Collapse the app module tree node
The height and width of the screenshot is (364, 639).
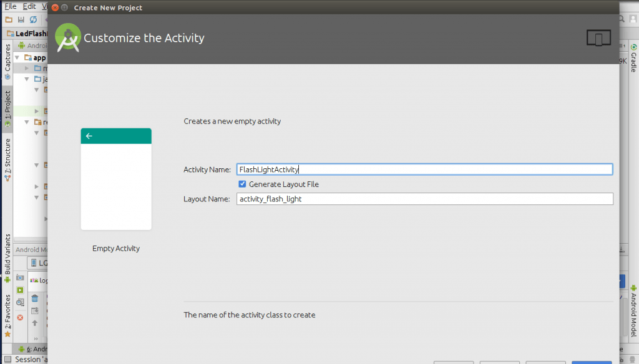(x=17, y=58)
